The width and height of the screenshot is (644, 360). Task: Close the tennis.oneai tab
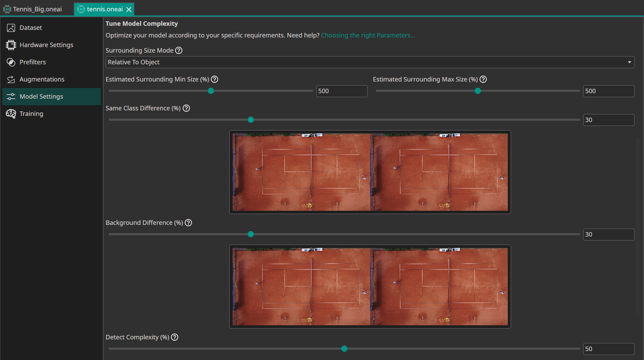click(129, 9)
